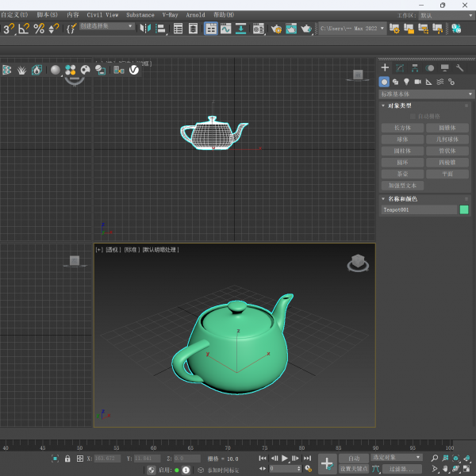Click the gray sphere icon in floating toolbar

pos(56,70)
